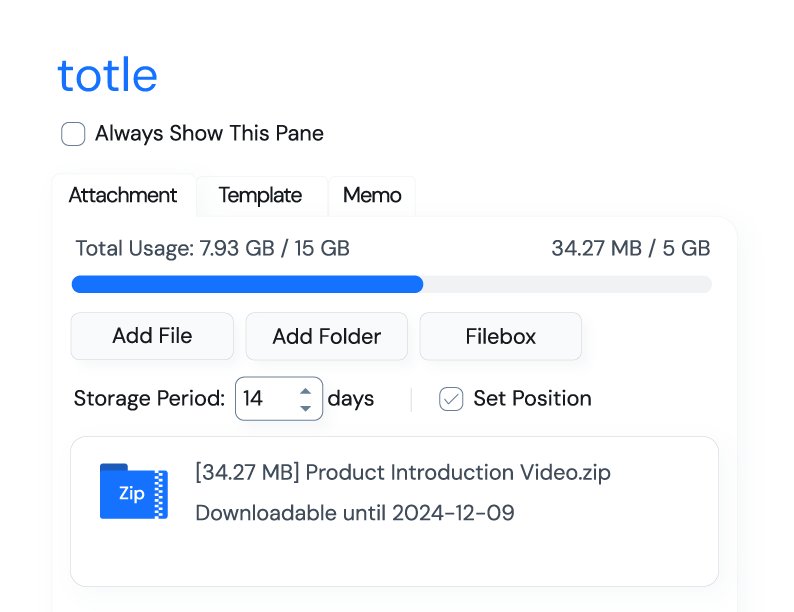Click the 34.27 MB / 5 GB label
The height and width of the screenshot is (612, 794).
tap(630, 248)
